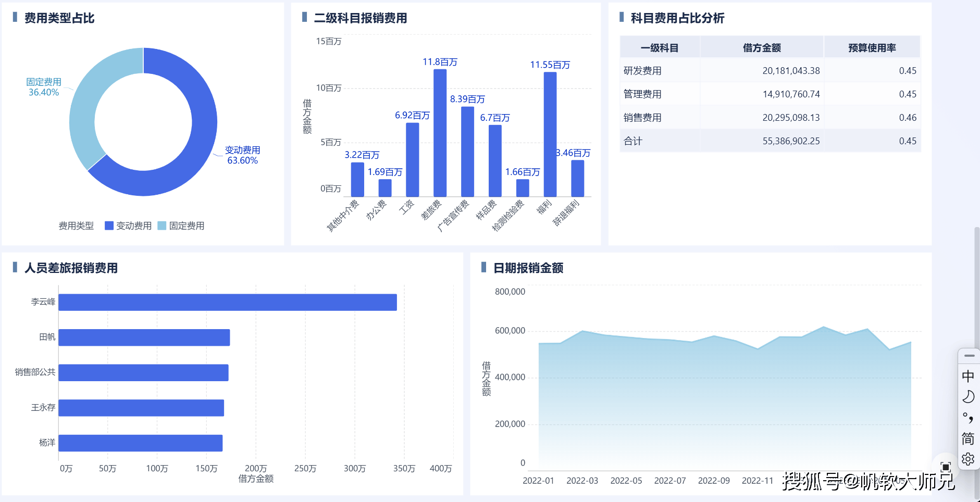Screen dimensions: 980x502
Task: Toggle 变动费用 series in the donut legend
Action: (128, 225)
